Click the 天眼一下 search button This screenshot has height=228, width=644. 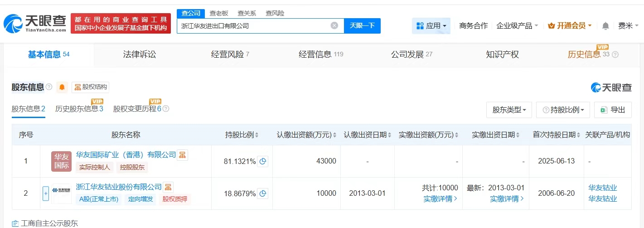coord(362,25)
